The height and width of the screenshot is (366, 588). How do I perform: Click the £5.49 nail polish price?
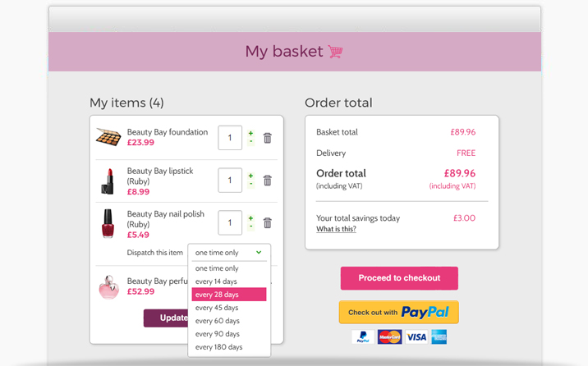click(138, 235)
